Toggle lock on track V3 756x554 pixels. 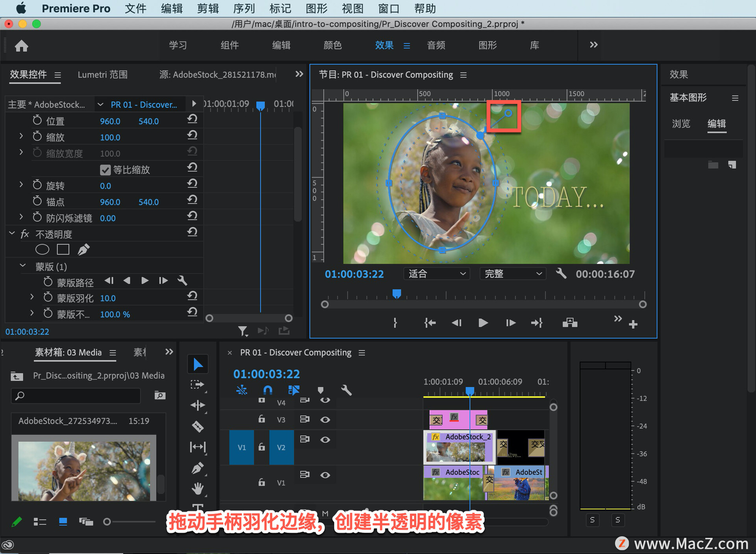pyautogui.click(x=261, y=419)
